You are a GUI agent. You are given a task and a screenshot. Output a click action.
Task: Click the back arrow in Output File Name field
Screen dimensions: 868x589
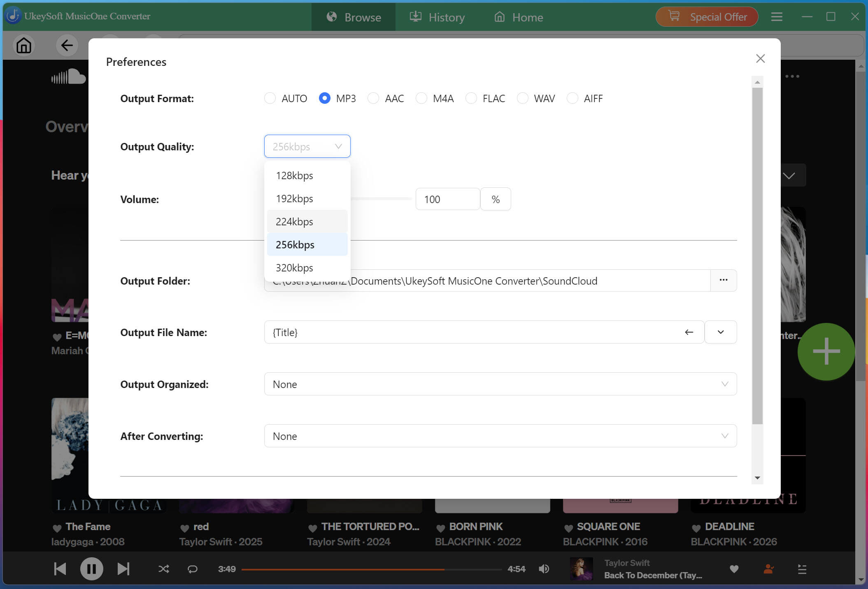689,332
